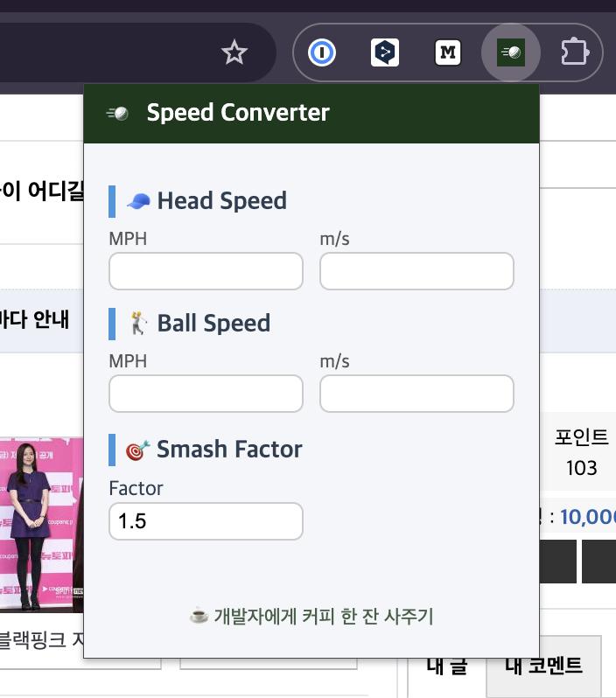Click the golfer icon beside Ball Speed
Viewport: 616px width, 698px height.
tap(138, 324)
